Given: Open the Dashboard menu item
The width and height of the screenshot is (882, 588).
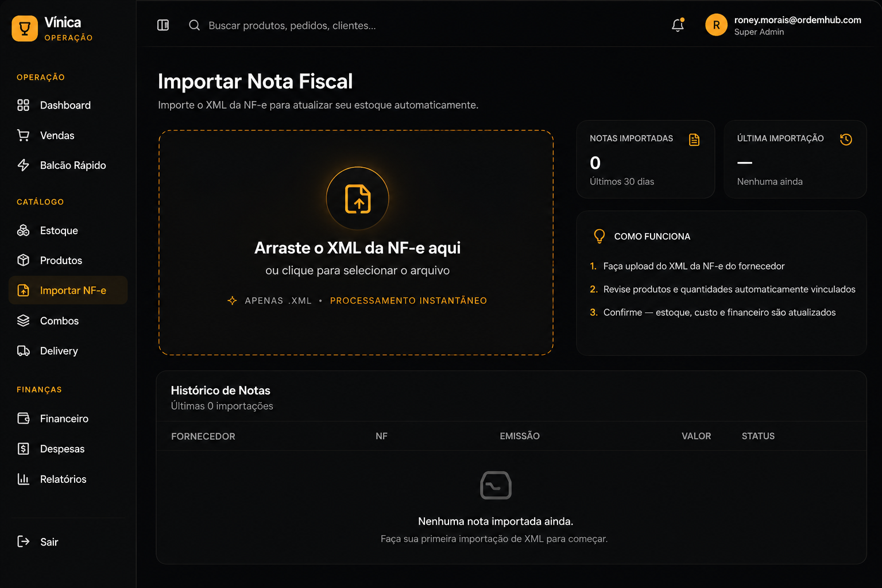Looking at the screenshot, I should [68, 105].
